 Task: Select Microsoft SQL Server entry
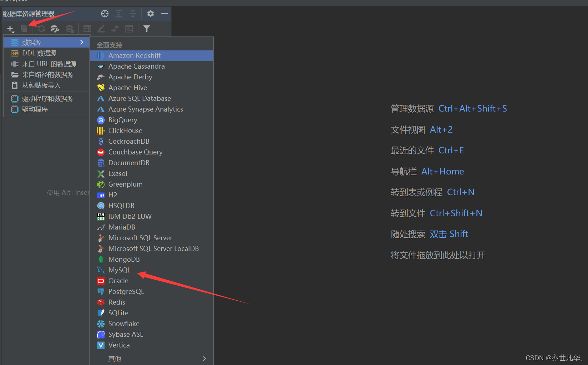tap(152, 238)
